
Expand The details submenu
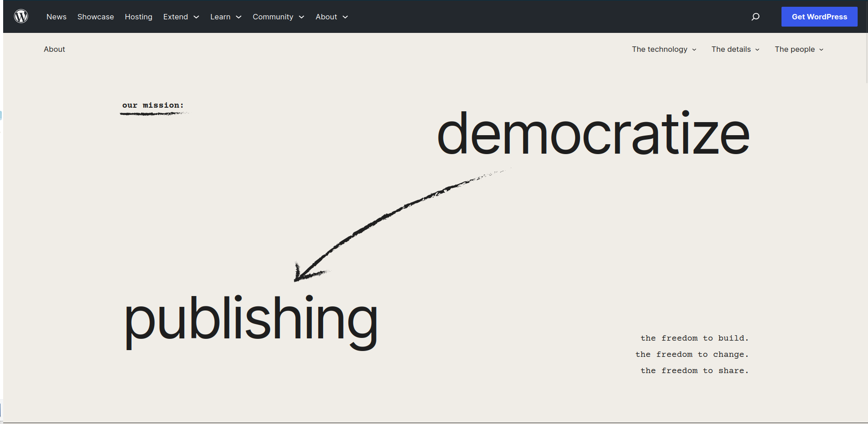click(x=736, y=49)
